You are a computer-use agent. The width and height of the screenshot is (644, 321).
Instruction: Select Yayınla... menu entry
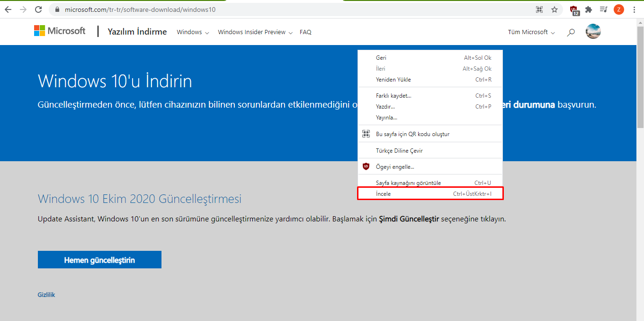[430, 118]
